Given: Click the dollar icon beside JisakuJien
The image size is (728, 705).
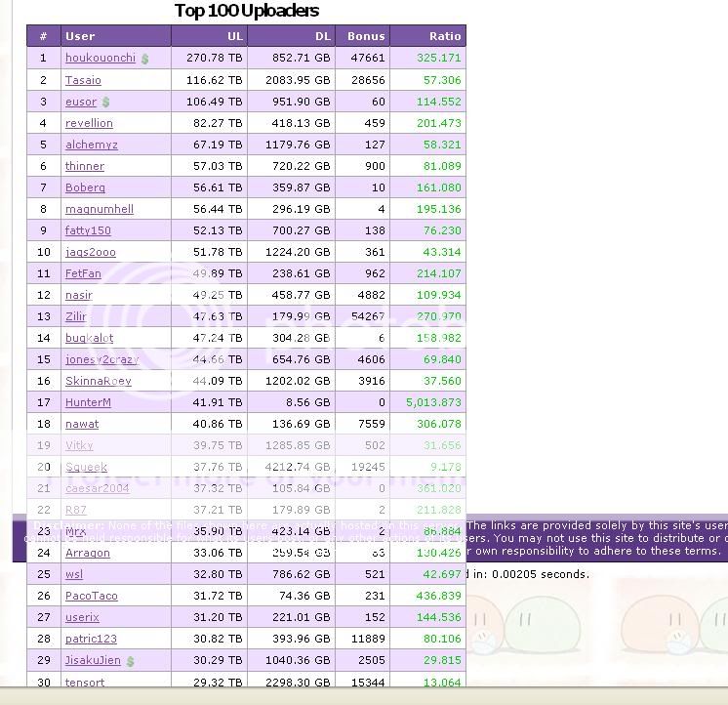Looking at the screenshot, I should [x=130, y=661].
